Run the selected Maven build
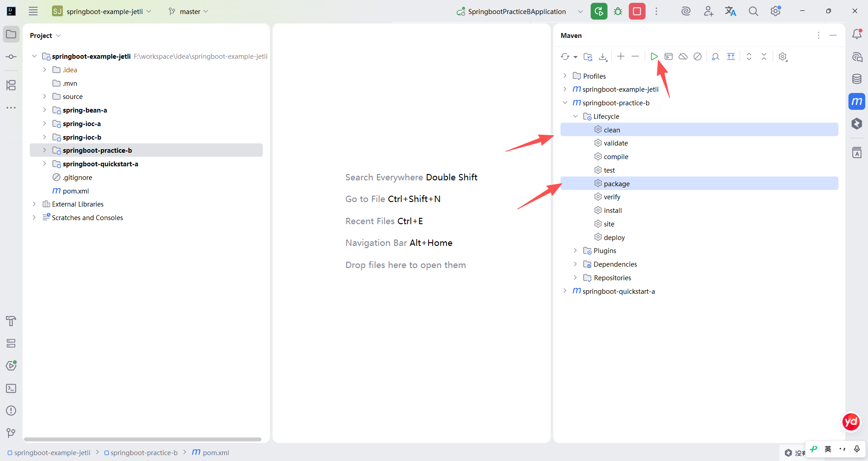 [x=654, y=56]
